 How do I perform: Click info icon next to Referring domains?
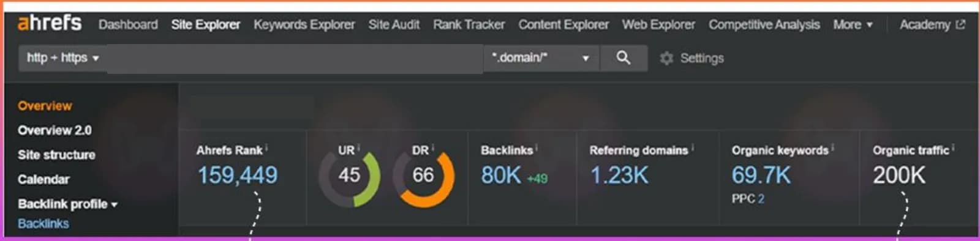[693, 147]
